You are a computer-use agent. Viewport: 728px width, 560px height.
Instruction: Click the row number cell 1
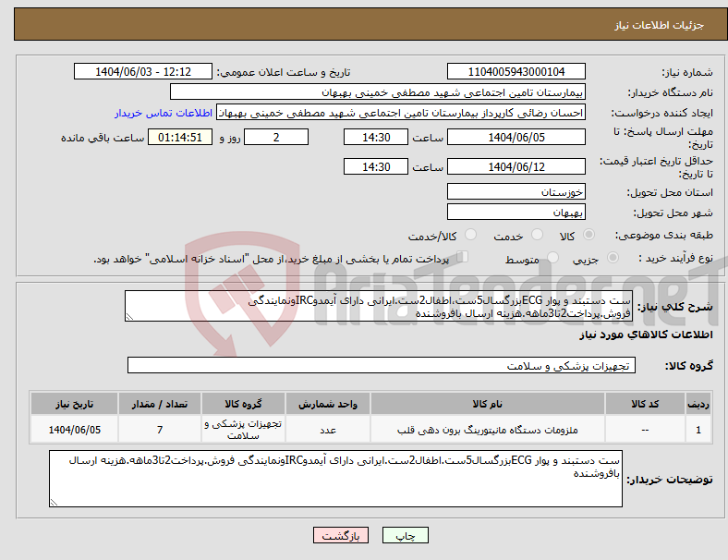[698, 430]
